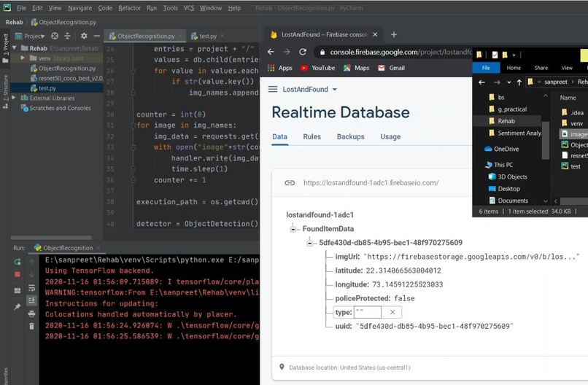588x385 pixels.
Task: Click the collapse all icon in Project panel
Action: click(68, 36)
